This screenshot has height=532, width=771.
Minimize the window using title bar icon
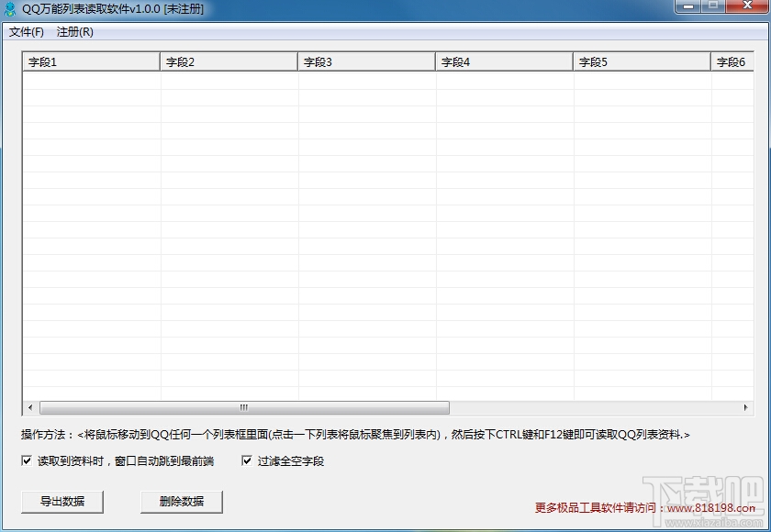point(689,6)
